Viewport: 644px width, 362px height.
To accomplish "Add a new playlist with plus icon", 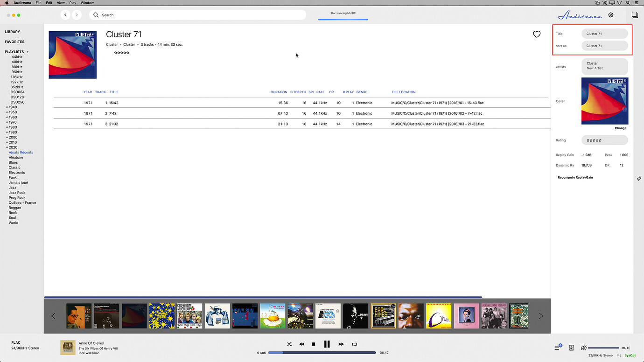I will point(28,52).
